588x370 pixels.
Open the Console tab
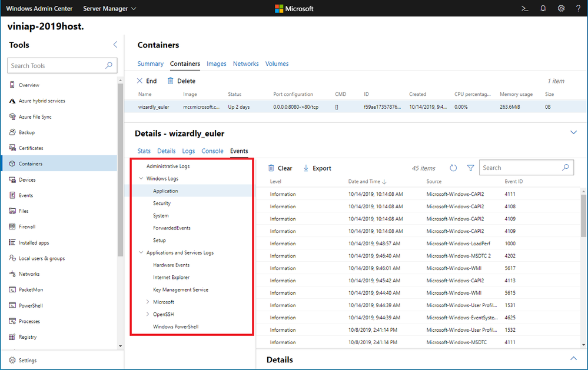point(212,151)
